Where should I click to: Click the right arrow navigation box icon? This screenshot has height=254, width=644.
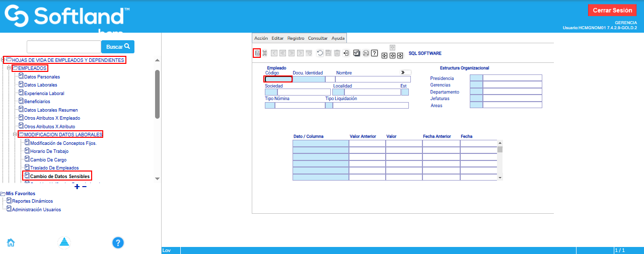tap(400, 55)
